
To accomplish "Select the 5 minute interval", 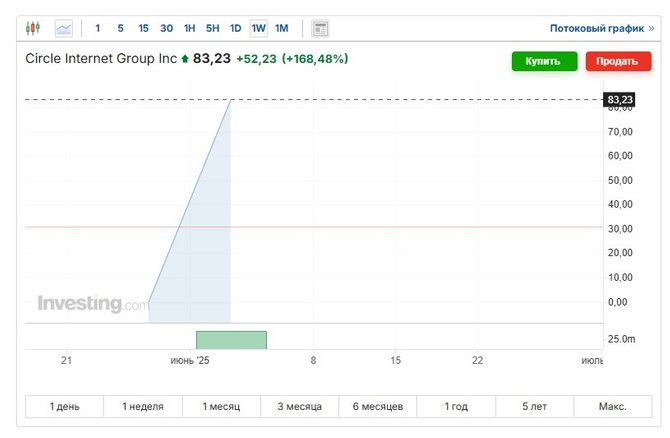I will point(120,29).
